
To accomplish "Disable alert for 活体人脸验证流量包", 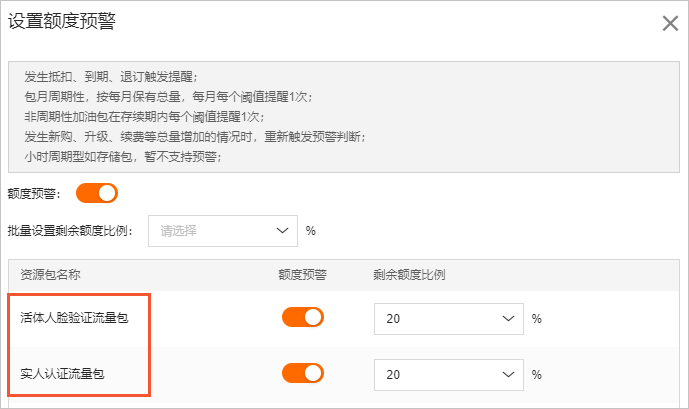I will pyautogui.click(x=303, y=317).
